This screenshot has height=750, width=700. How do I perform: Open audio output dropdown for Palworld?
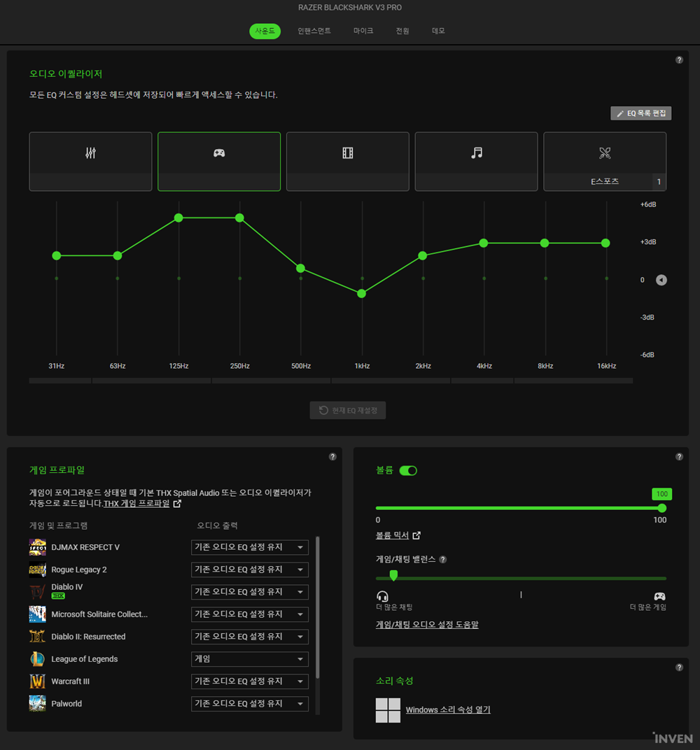click(250, 704)
